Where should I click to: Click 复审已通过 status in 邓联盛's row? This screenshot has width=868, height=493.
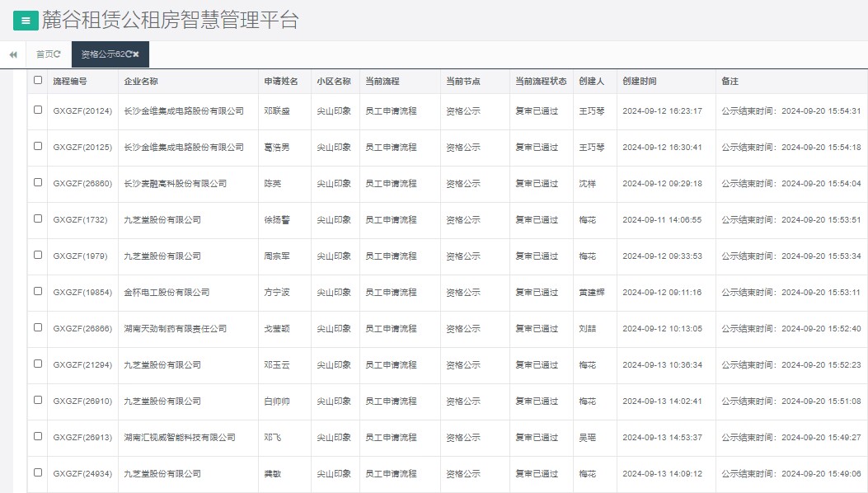point(539,111)
